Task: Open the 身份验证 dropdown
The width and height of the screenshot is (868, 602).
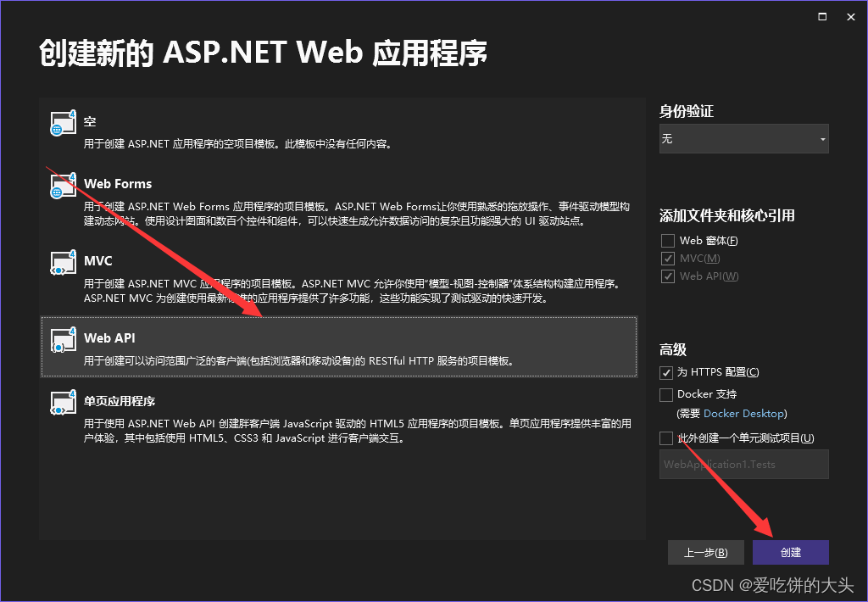Action: pos(743,138)
